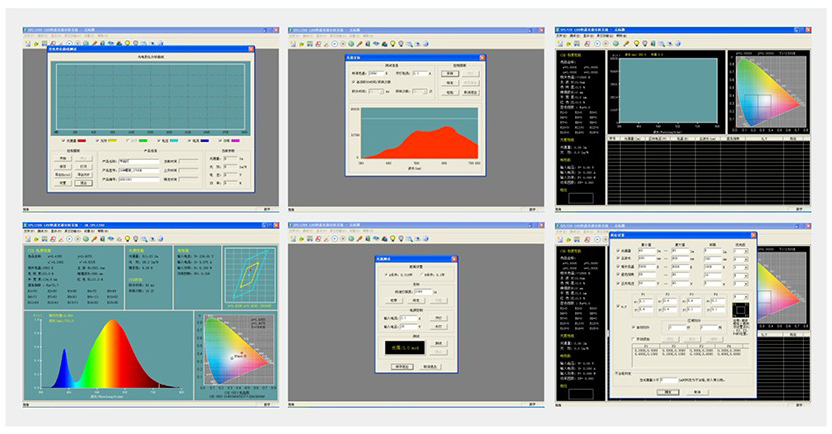Click the new file icon in the small black readout dialog window toolbar

pos(294,240)
